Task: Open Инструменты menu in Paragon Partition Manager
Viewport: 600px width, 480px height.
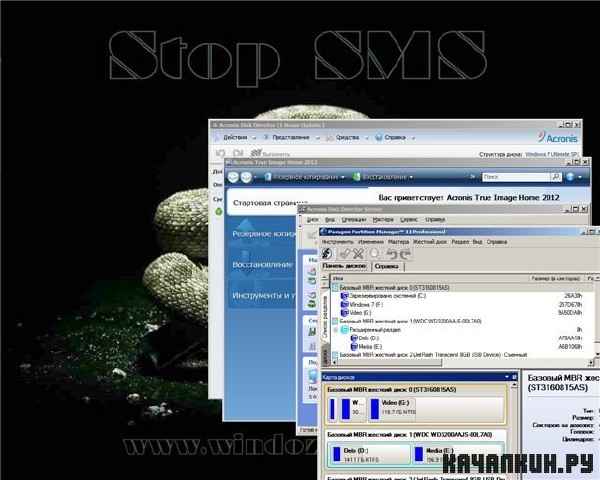Action: pyautogui.click(x=337, y=242)
